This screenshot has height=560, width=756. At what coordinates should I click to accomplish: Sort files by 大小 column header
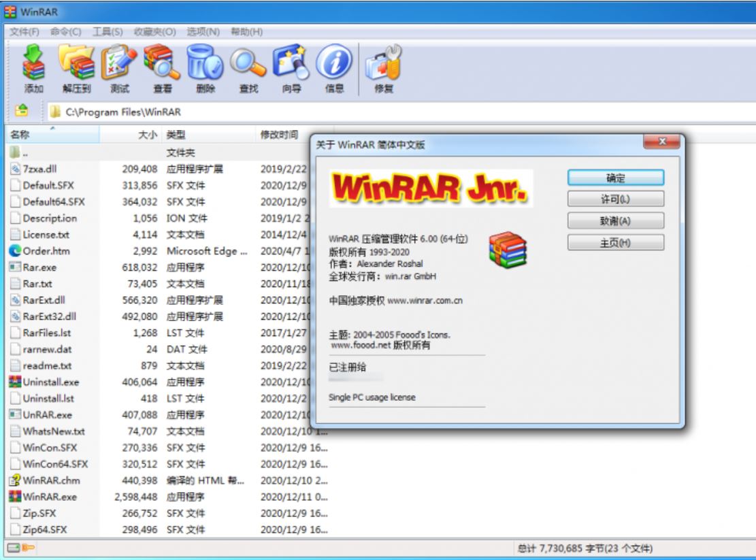point(131,135)
